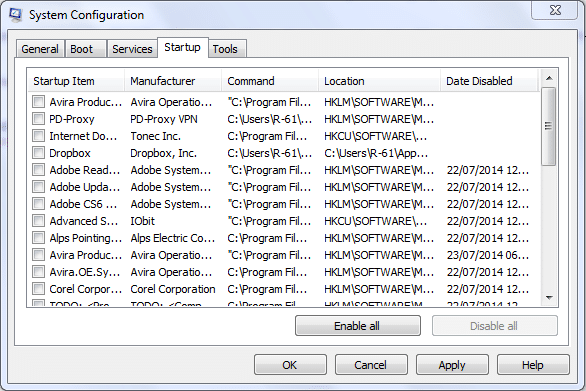Select the Startup tab
The image size is (586, 391).
(x=182, y=47)
